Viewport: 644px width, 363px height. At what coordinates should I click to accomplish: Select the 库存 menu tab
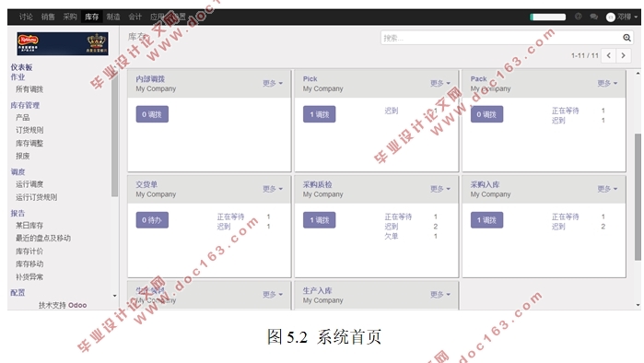point(91,17)
